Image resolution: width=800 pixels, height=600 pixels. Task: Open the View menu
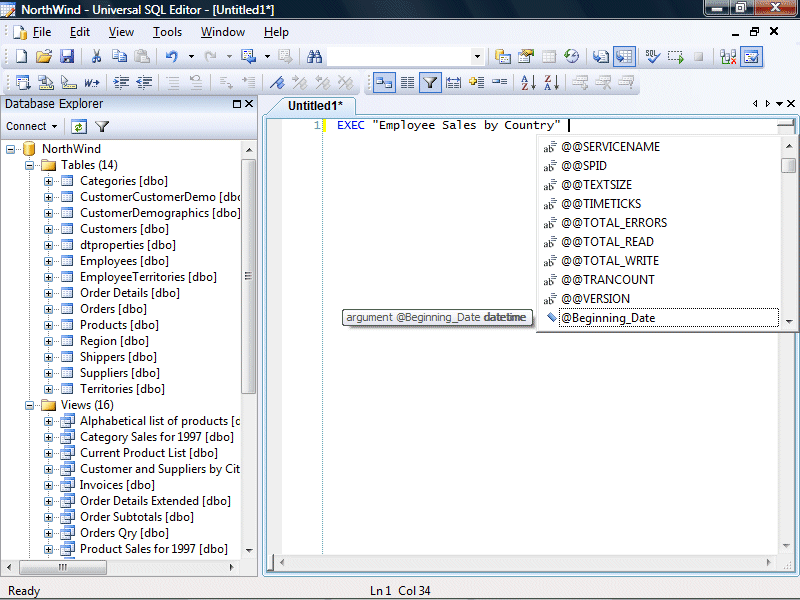(121, 32)
